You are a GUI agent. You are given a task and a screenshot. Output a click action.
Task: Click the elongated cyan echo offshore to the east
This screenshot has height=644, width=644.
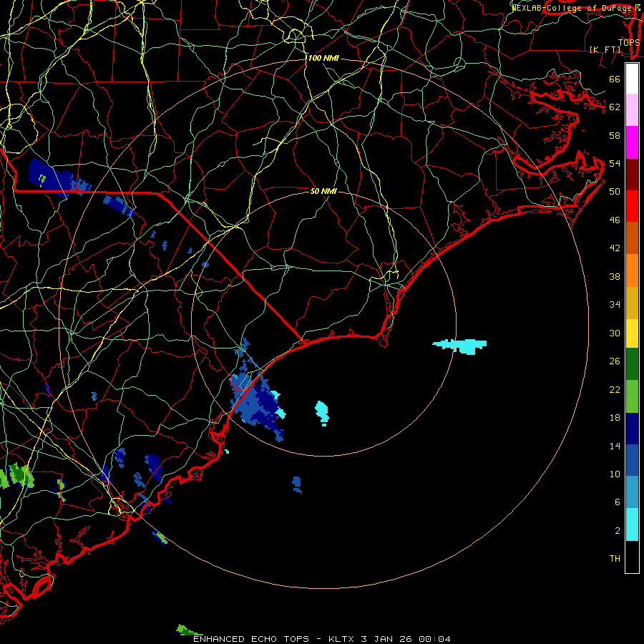(460, 346)
